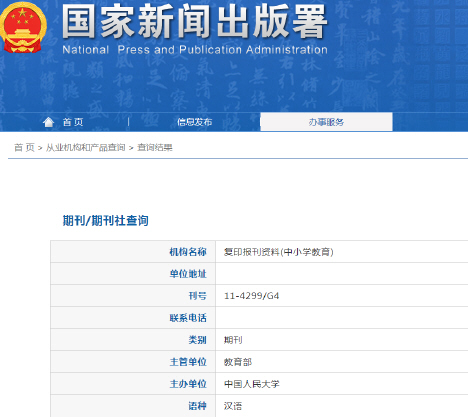Click the 主管单位 label cell
The image size is (468, 417).
tap(133, 362)
